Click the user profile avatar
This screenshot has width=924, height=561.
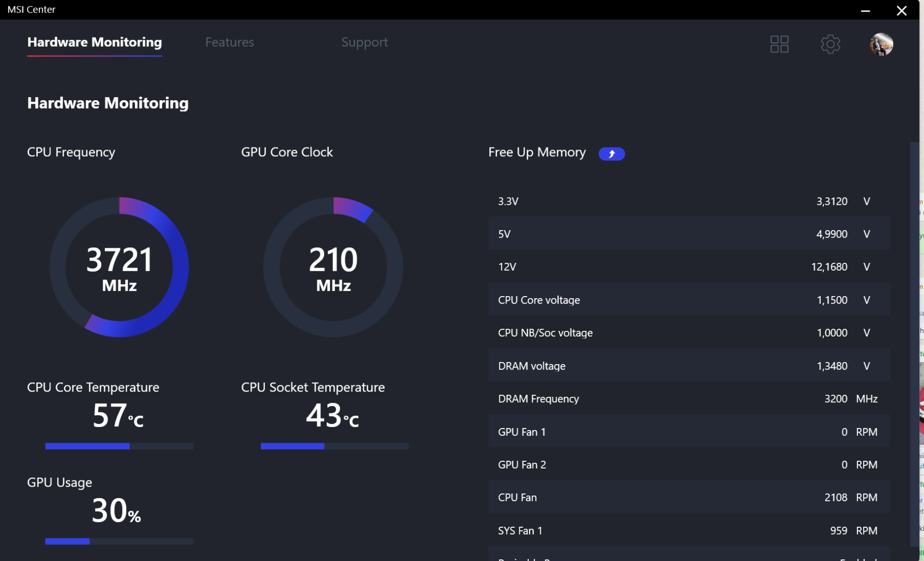[x=881, y=44]
